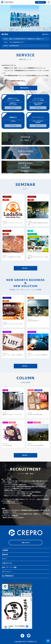
Task: Click the CREPRO logo in header
Action: click(7, 2)
